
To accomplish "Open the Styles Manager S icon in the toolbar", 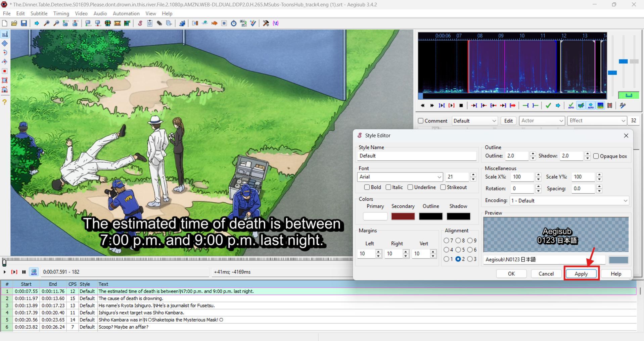I will click(140, 23).
